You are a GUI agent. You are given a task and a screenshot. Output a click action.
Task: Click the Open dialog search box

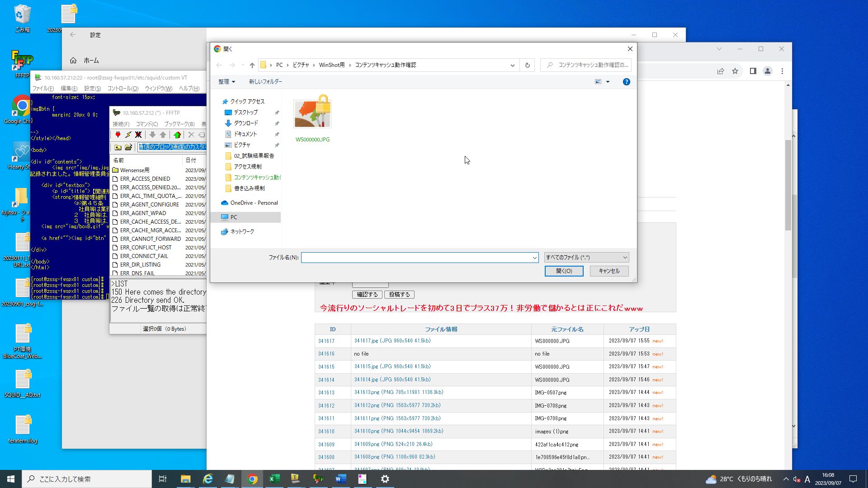(x=586, y=65)
